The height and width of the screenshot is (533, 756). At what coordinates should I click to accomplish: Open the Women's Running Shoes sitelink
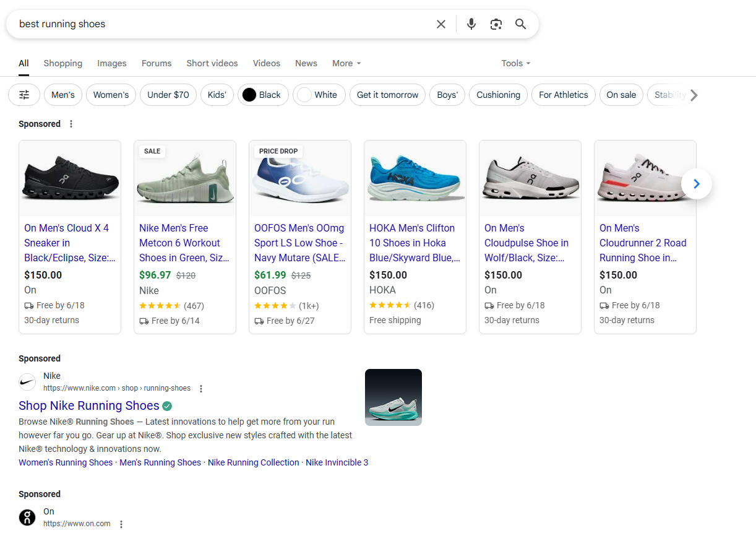click(66, 462)
